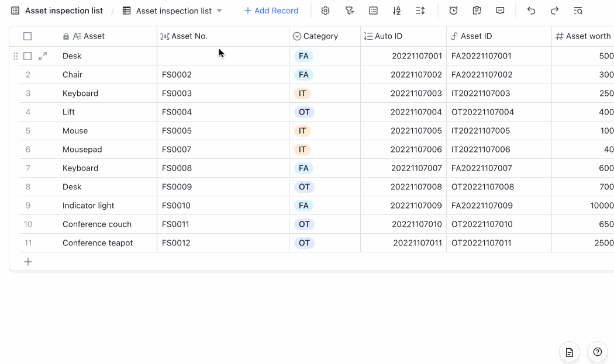Add a new row with the plus button
614x364 pixels.
28,261
